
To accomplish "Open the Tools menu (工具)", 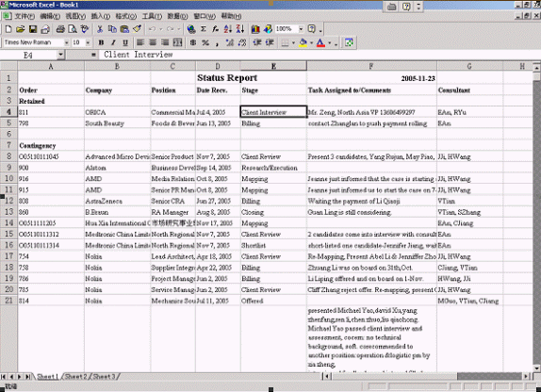I will coord(152,16).
